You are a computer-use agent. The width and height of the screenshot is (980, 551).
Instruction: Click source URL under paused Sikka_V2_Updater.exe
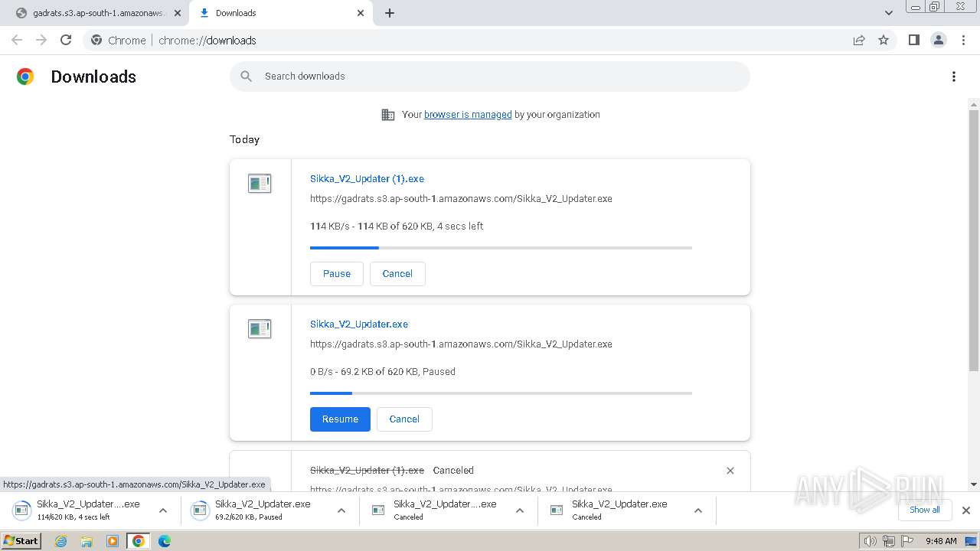point(461,344)
